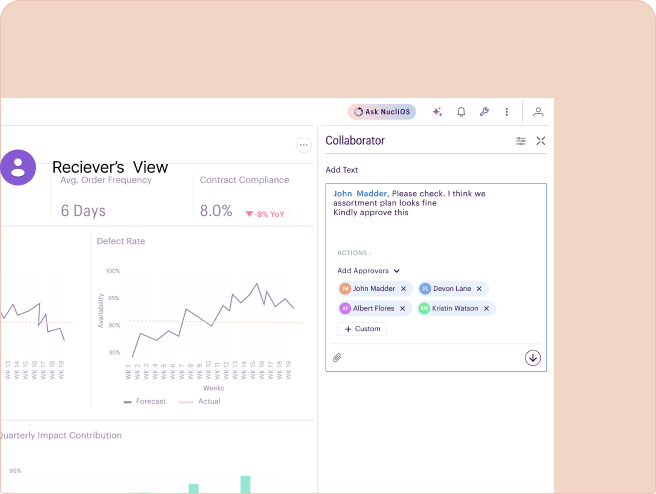Click the Weeks axis label
The height and width of the screenshot is (494, 656).
[214, 388]
